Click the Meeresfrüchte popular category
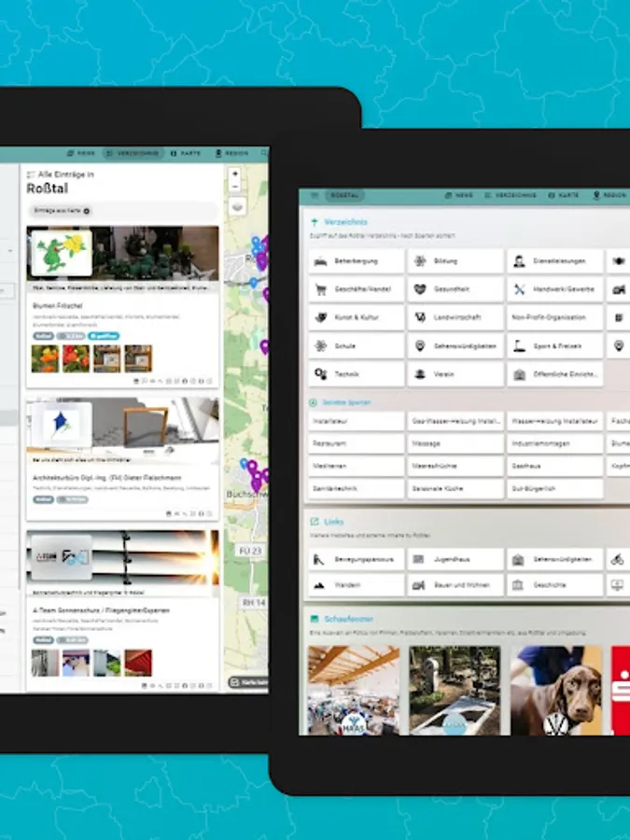 [x=455, y=466]
